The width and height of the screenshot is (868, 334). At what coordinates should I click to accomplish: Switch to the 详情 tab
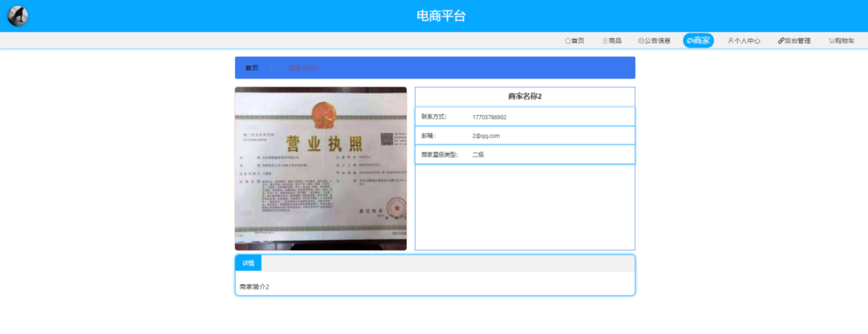click(x=248, y=263)
